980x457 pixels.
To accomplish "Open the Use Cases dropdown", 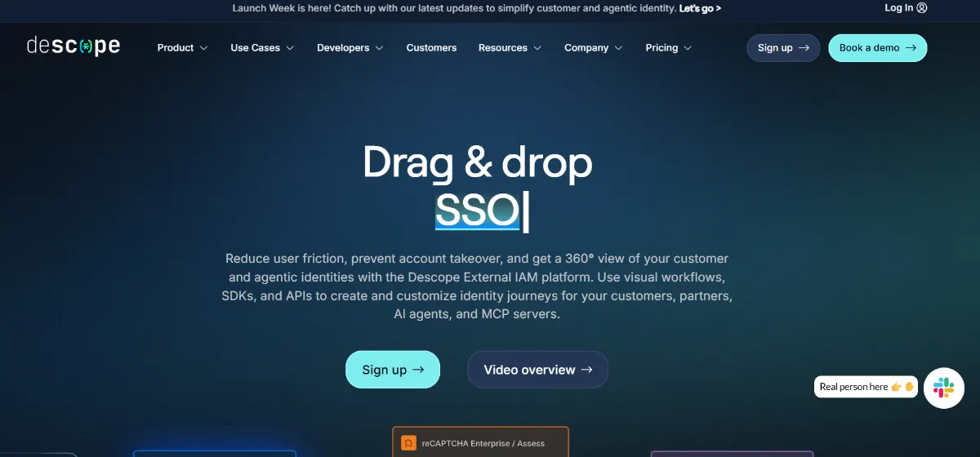I will (262, 48).
